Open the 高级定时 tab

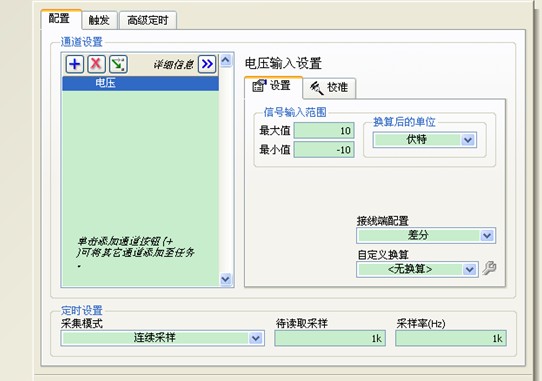(148, 20)
